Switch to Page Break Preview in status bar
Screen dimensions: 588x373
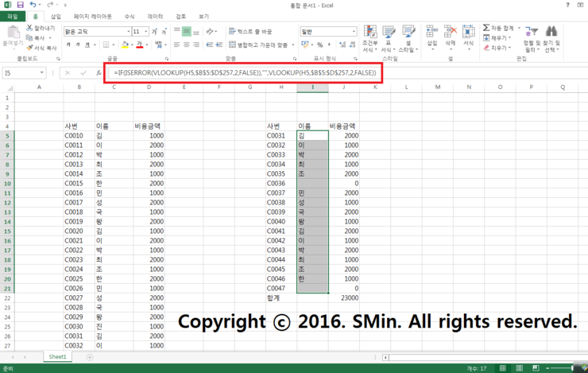pyautogui.click(x=536, y=368)
